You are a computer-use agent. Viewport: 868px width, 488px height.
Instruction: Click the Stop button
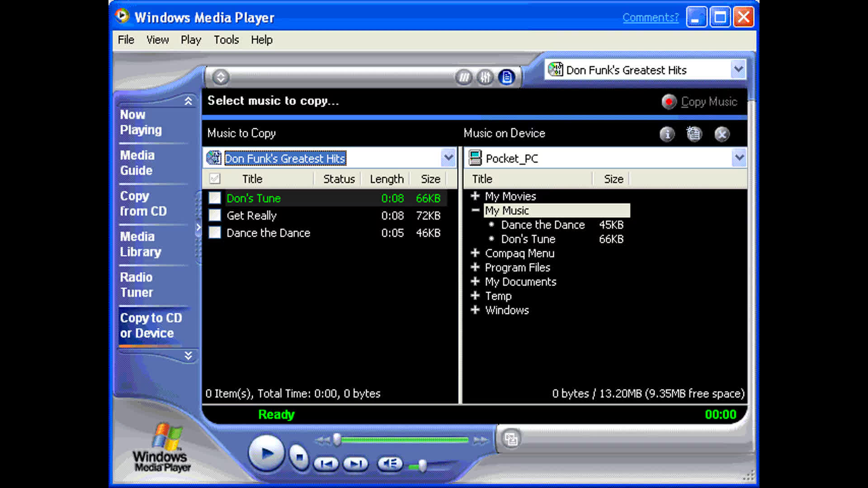pos(298,457)
